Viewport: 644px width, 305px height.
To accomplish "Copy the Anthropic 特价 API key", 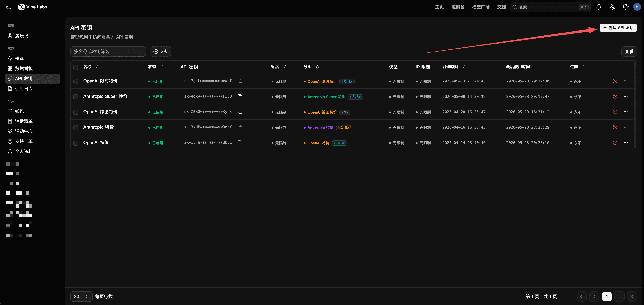I will pyautogui.click(x=240, y=127).
